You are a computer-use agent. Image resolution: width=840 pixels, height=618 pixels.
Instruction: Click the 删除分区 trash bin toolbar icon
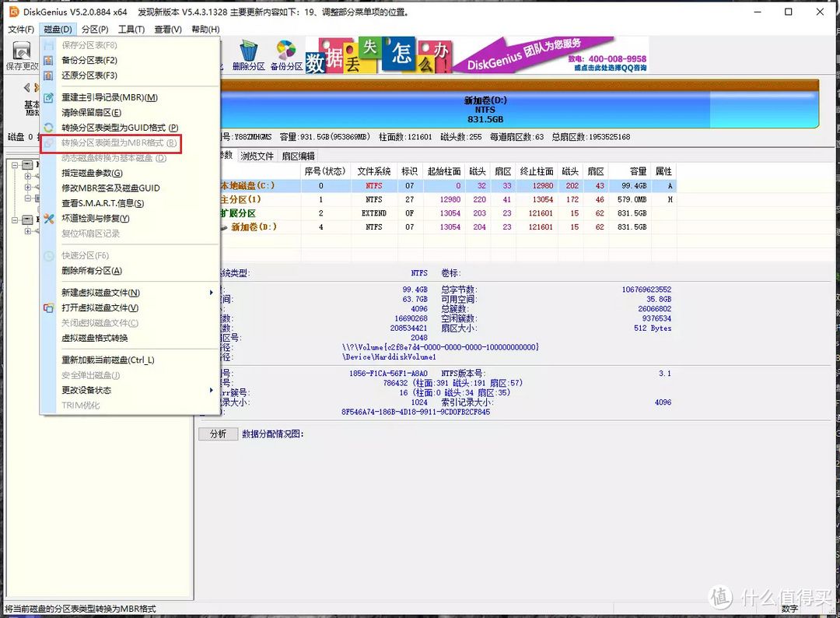tap(249, 51)
